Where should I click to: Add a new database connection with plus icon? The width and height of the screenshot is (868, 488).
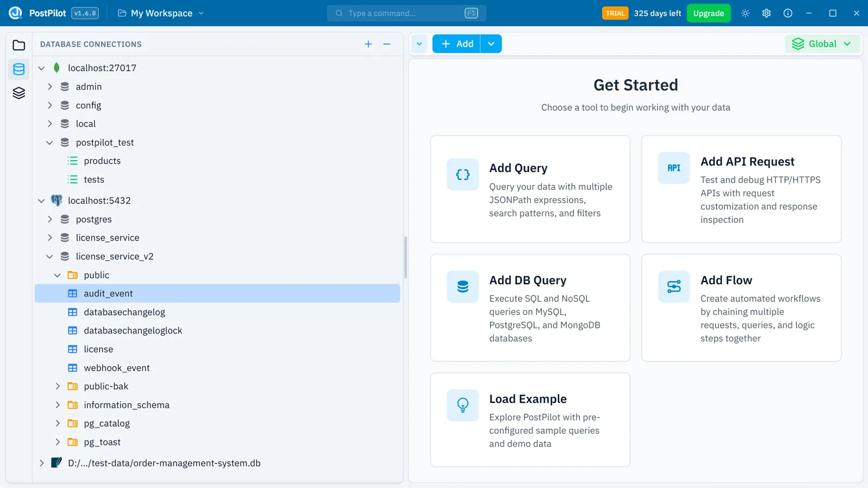coord(368,44)
